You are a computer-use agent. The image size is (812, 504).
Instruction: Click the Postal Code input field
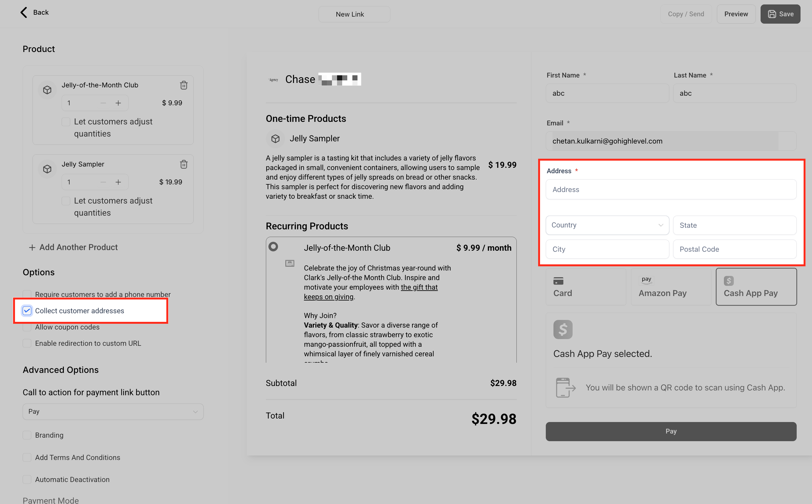(734, 249)
